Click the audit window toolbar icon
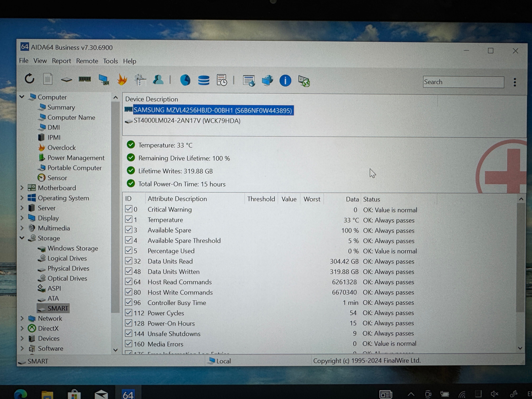Screen dimensions: 532x399 tap(249, 81)
